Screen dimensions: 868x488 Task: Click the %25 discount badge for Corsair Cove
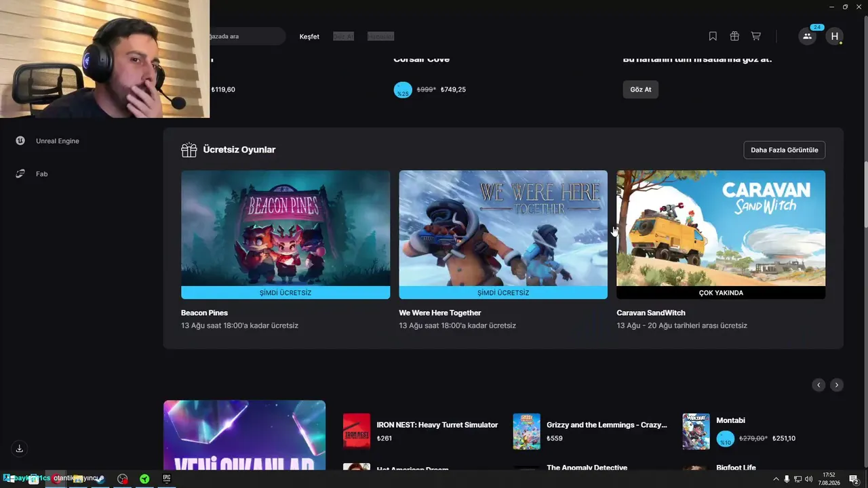(x=403, y=89)
